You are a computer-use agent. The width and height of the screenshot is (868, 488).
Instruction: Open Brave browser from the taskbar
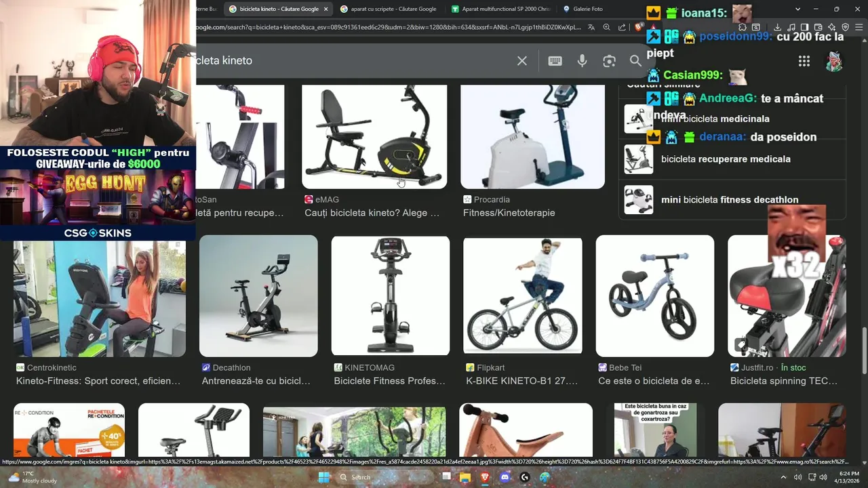[x=485, y=477]
